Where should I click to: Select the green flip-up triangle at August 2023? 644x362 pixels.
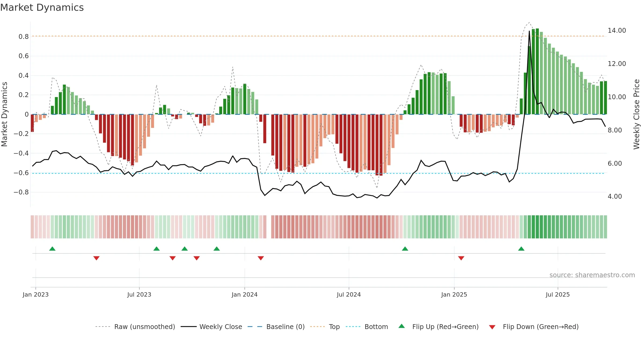coord(156,249)
